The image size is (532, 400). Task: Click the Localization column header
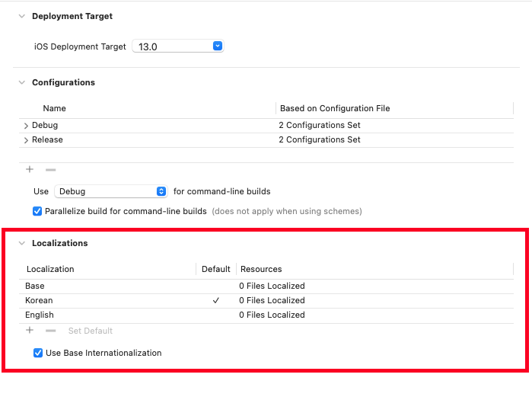50,269
